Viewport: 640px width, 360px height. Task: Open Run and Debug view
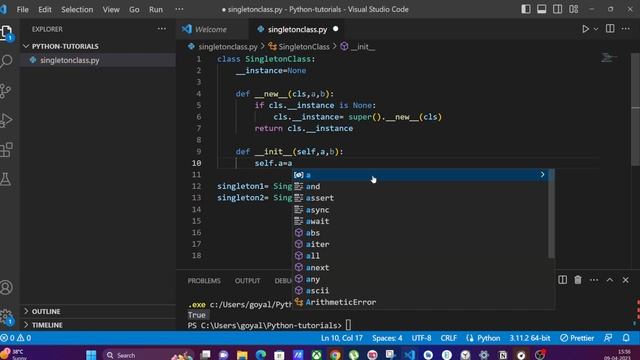coord(6,120)
